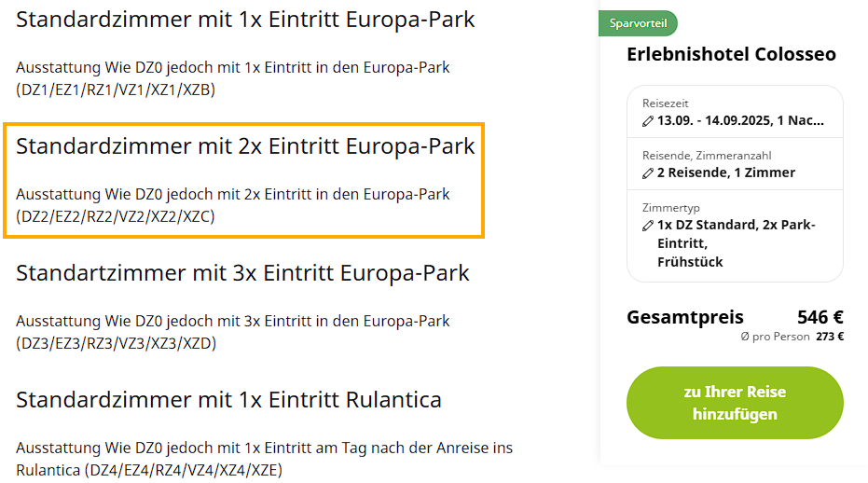Image resolution: width=868 pixels, height=483 pixels.
Task: Click description text containing DZ1/EZ1/RZ1
Action: coord(232,78)
